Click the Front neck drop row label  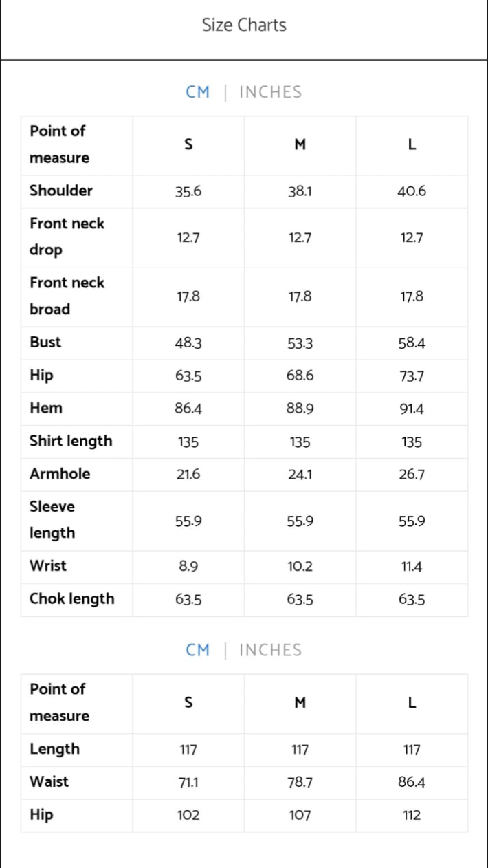(67, 237)
